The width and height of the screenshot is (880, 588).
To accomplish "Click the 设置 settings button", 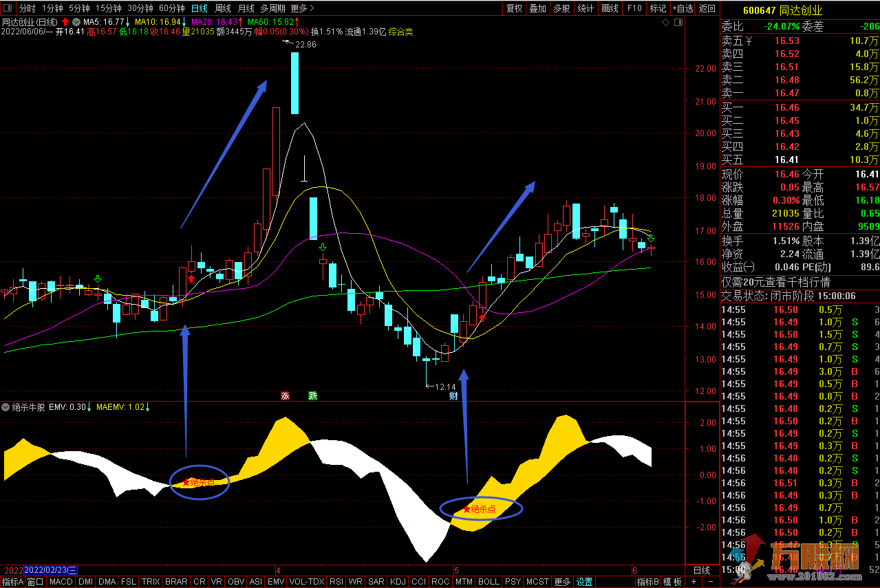I will pos(584,582).
